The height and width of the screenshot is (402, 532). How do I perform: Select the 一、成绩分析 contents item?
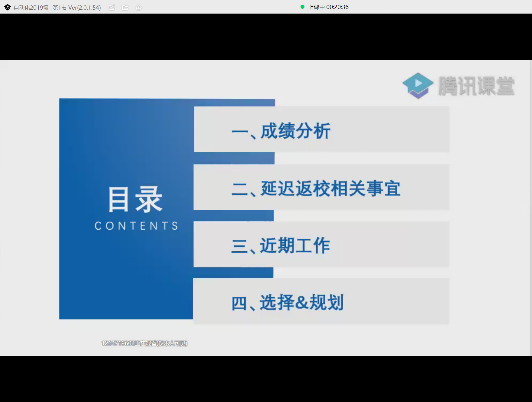point(281,131)
